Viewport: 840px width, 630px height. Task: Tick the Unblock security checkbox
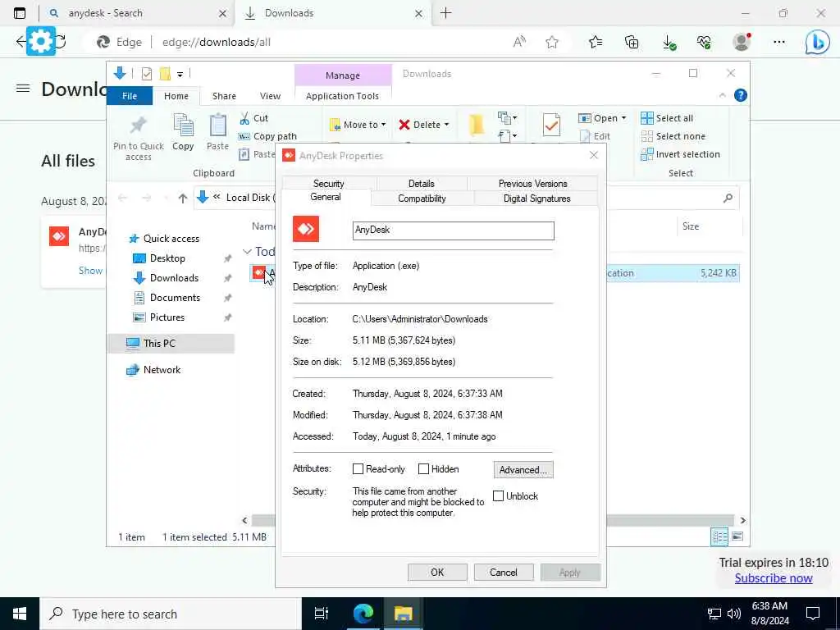tap(498, 495)
